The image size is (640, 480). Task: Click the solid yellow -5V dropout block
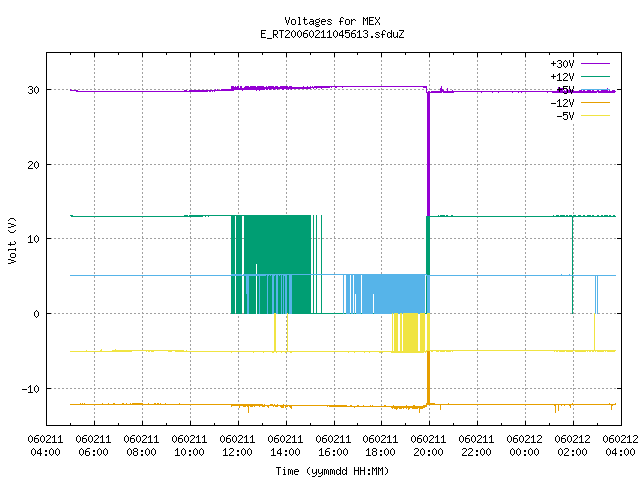coord(411,332)
